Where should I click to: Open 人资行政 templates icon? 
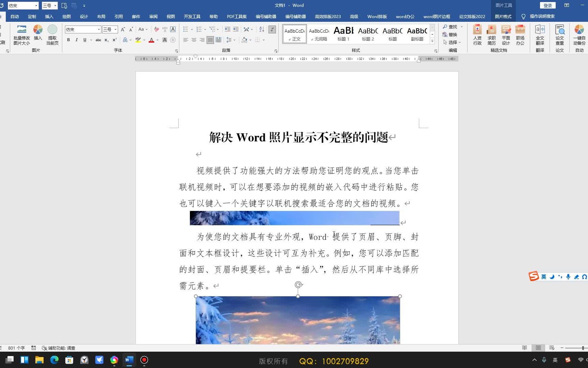[x=477, y=35]
